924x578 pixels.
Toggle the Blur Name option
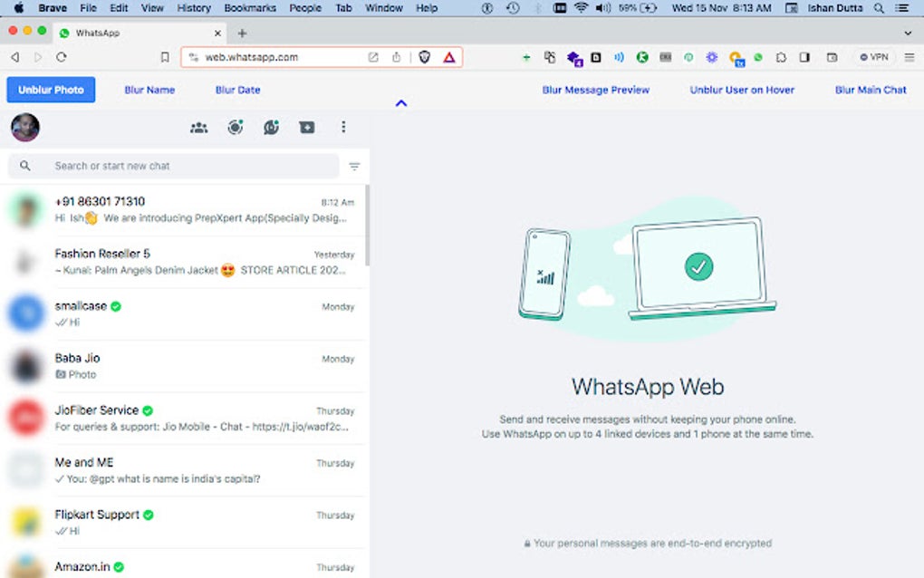tap(149, 90)
